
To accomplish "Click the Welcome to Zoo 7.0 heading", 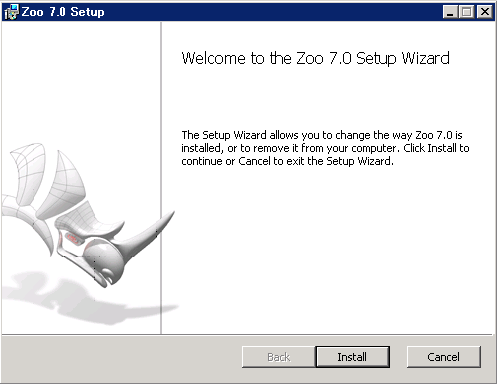I will coord(315,58).
